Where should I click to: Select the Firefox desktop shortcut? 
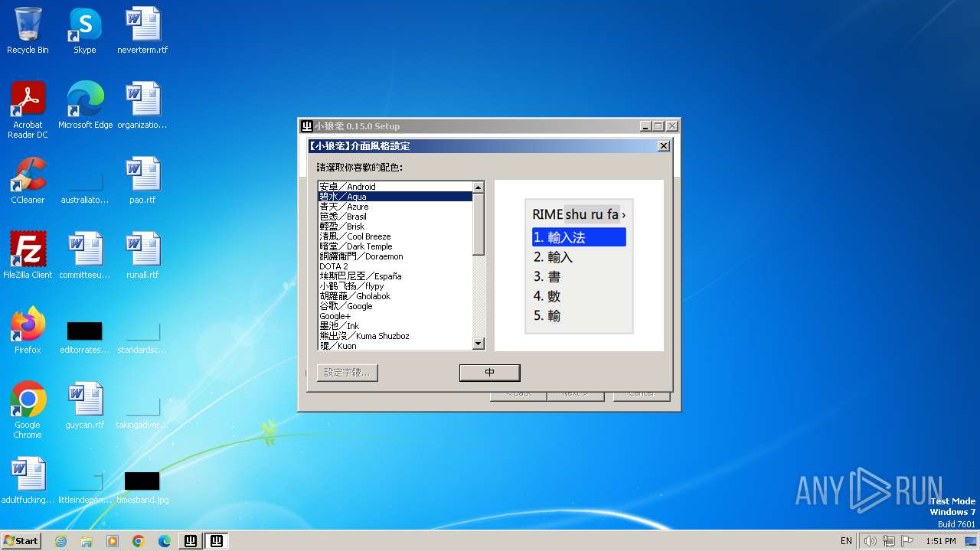pyautogui.click(x=28, y=331)
